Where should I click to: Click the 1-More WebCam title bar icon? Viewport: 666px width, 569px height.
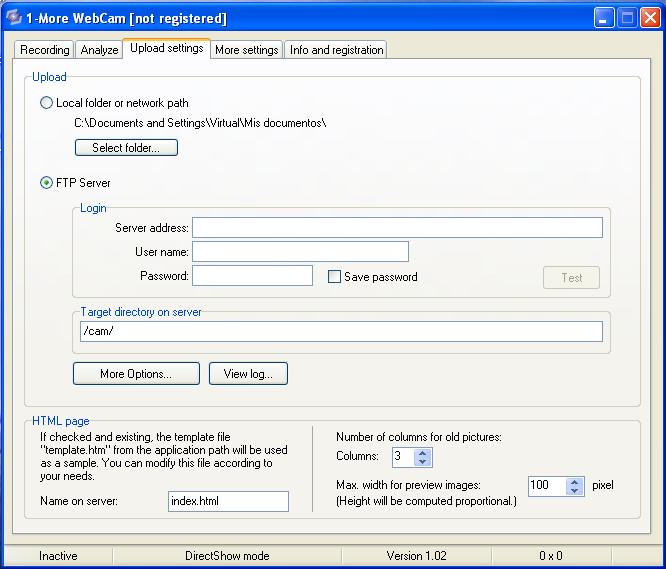click(14, 18)
